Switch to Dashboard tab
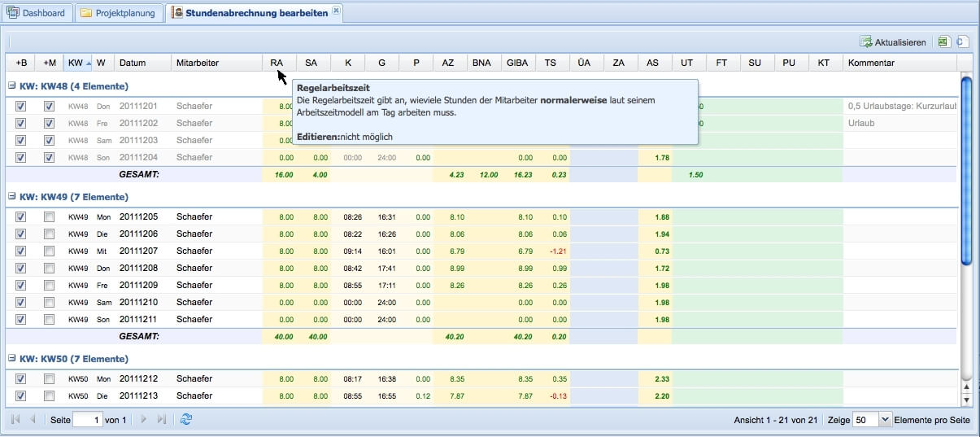This screenshot has height=437, width=980. tap(37, 13)
